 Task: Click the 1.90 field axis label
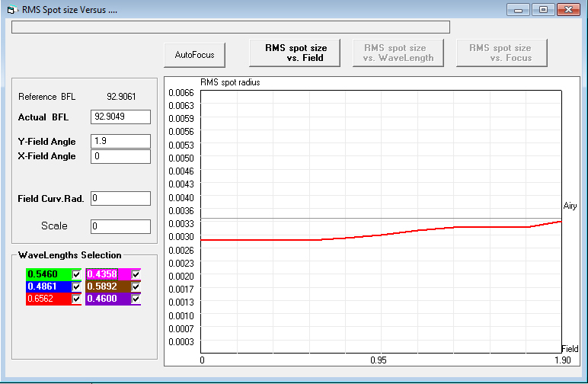[563, 360]
